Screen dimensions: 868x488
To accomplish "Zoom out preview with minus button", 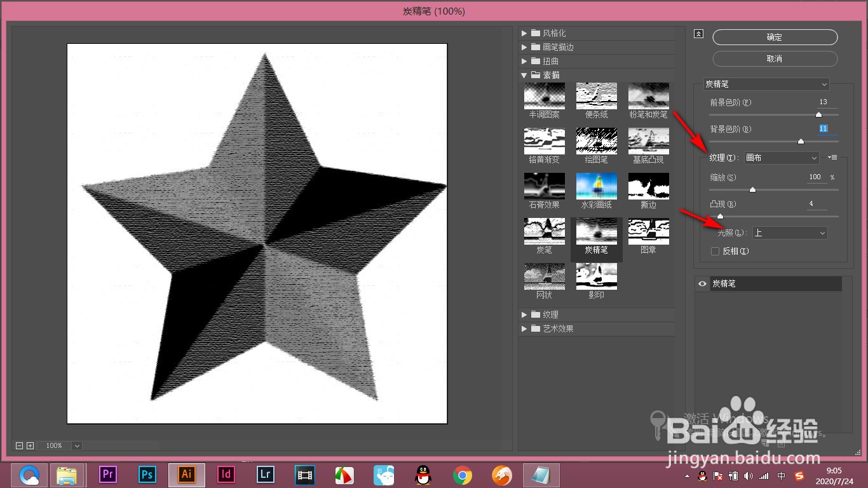I will (x=20, y=446).
